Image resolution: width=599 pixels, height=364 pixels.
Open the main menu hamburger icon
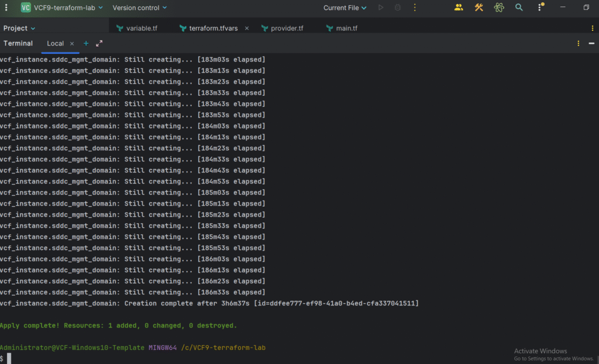click(6, 8)
